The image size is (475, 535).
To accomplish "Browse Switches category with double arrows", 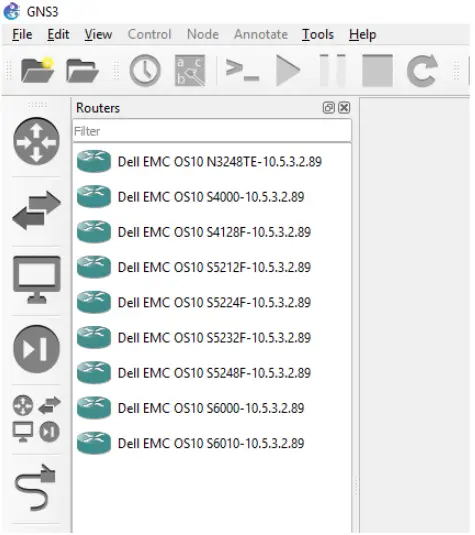I will (x=37, y=211).
